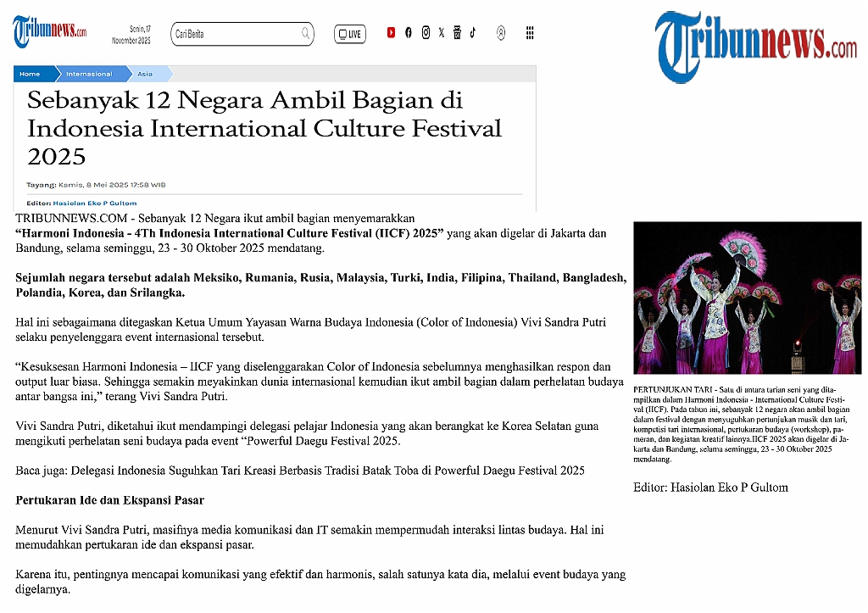868x613 pixels.
Task: Click the dance performance photo
Action: click(747, 298)
